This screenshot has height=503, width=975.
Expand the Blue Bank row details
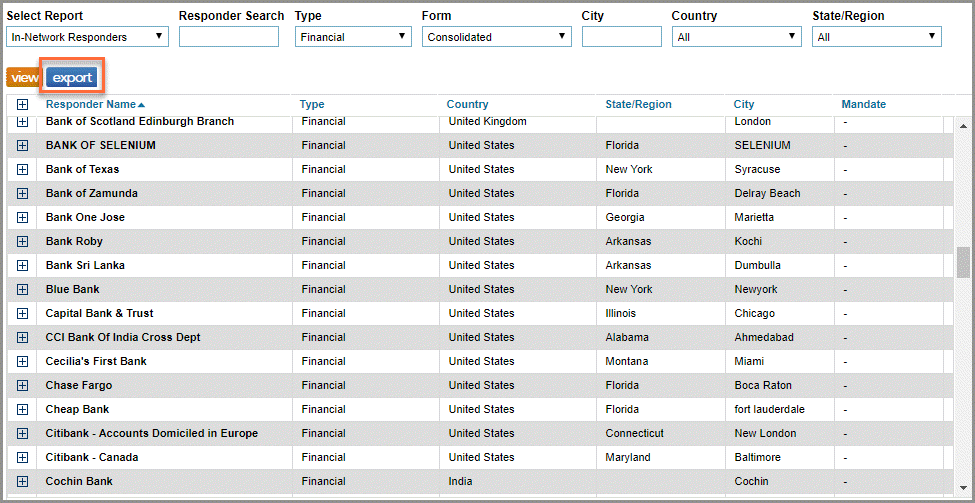(22, 289)
